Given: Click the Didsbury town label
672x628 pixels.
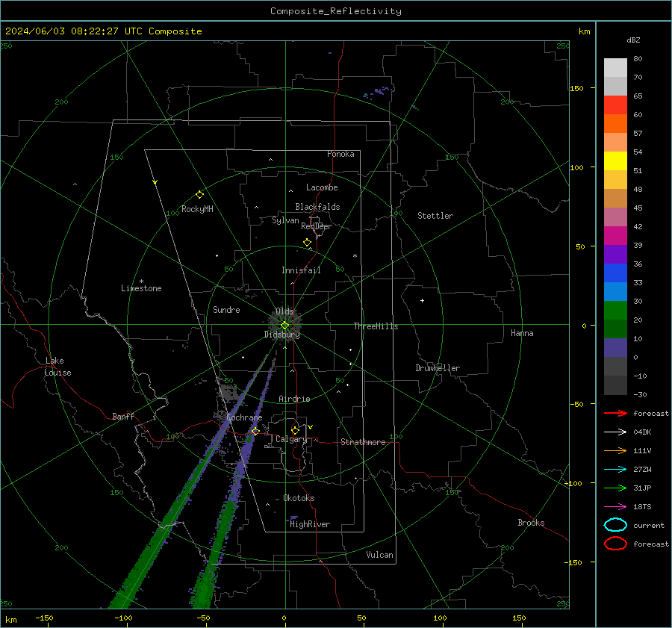Looking at the screenshot, I should (x=281, y=335).
